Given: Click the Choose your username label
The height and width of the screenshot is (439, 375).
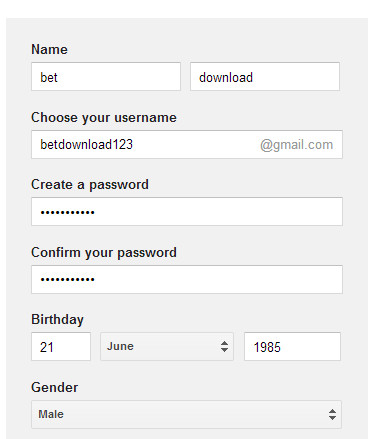Looking at the screenshot, I should tap(104, 118).
